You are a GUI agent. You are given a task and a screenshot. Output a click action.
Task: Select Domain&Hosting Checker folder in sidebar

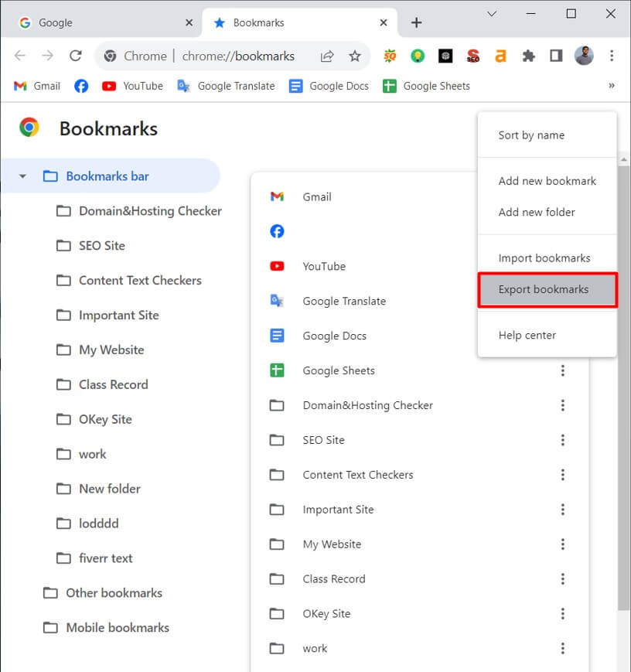click(x=139, y=211)
